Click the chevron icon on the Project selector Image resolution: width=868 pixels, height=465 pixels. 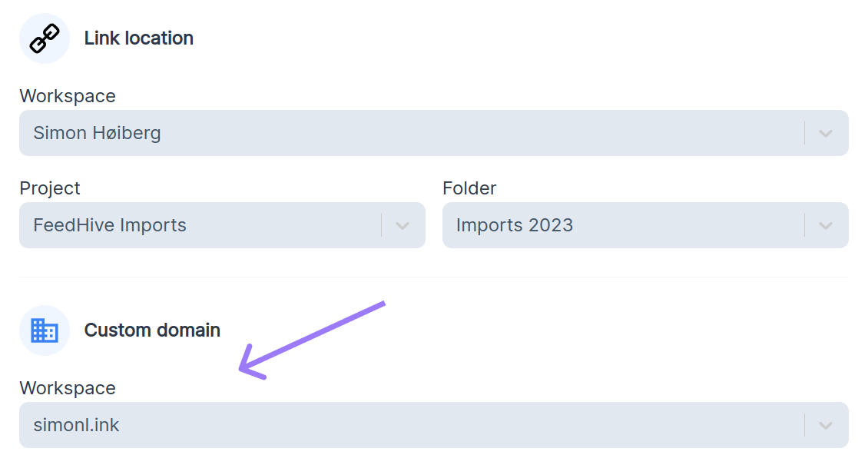(403, 224)
